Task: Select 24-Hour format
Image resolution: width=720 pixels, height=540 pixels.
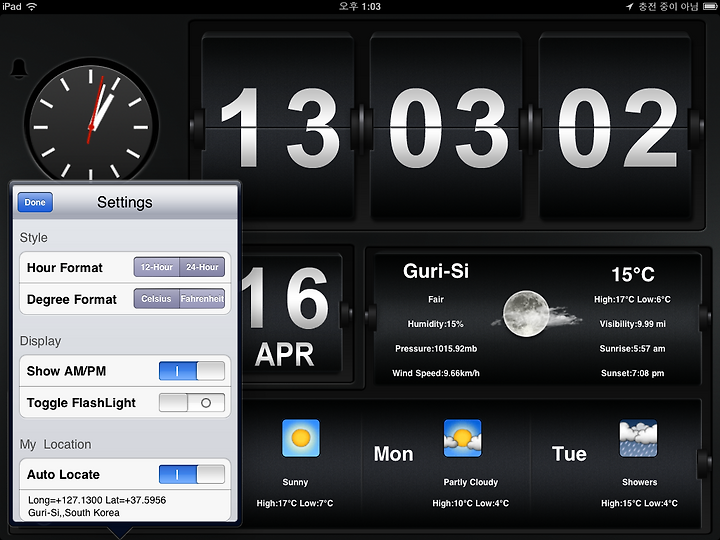Action: point(202,267)
